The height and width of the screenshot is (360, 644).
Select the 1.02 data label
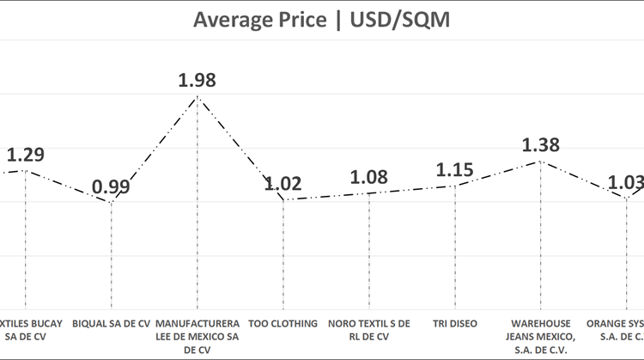(x=283, y=183)
